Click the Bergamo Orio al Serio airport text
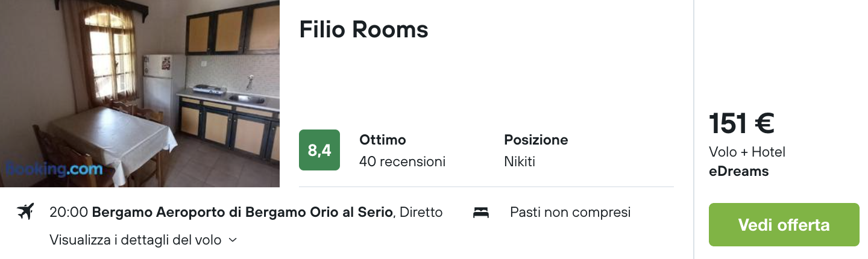The width and height of the screenshot is (868, 259). tap(243, 212)
